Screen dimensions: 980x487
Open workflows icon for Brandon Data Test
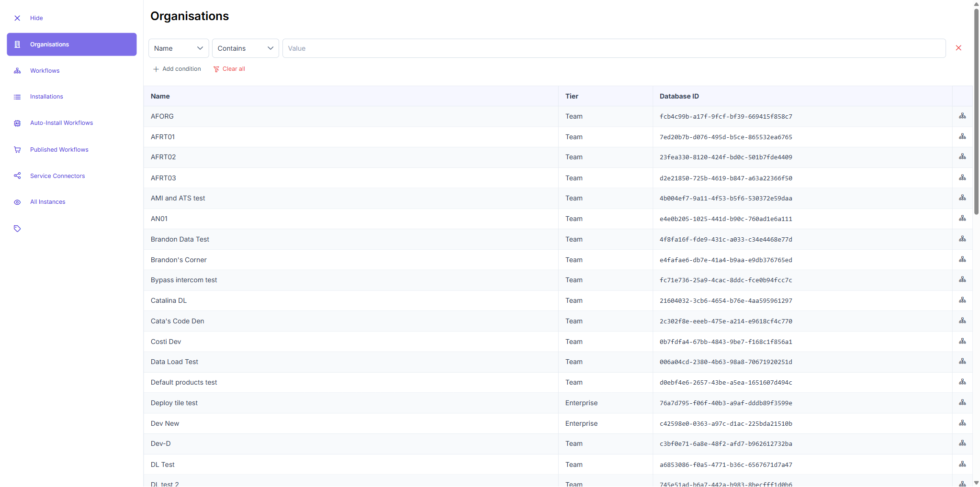(x=962, y=239)
